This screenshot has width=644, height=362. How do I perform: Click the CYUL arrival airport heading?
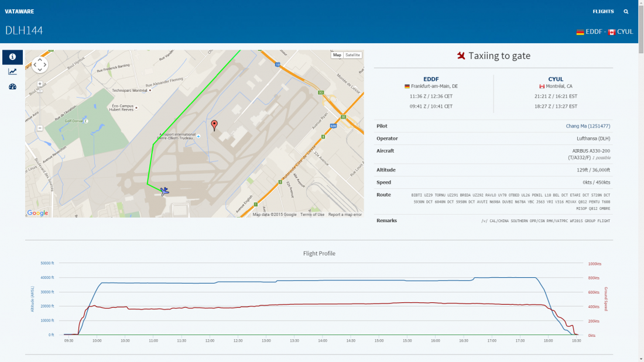click(x=556, y=79)
